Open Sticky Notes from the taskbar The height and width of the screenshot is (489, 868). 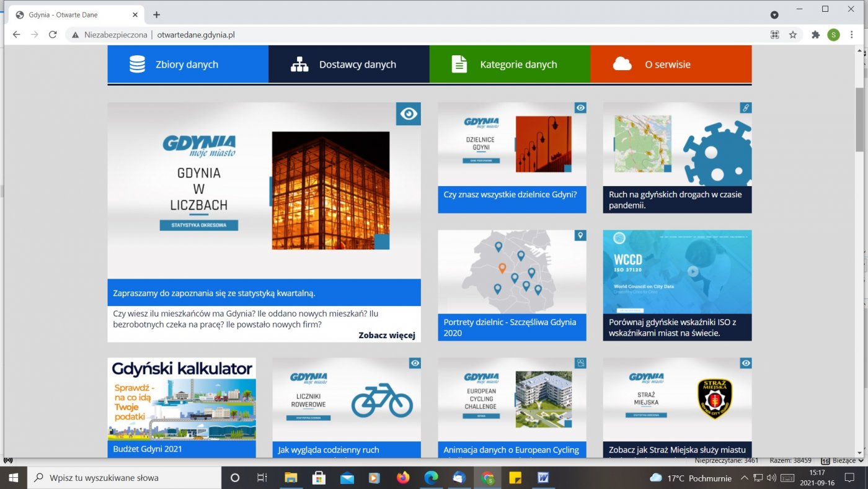point(515,478)
